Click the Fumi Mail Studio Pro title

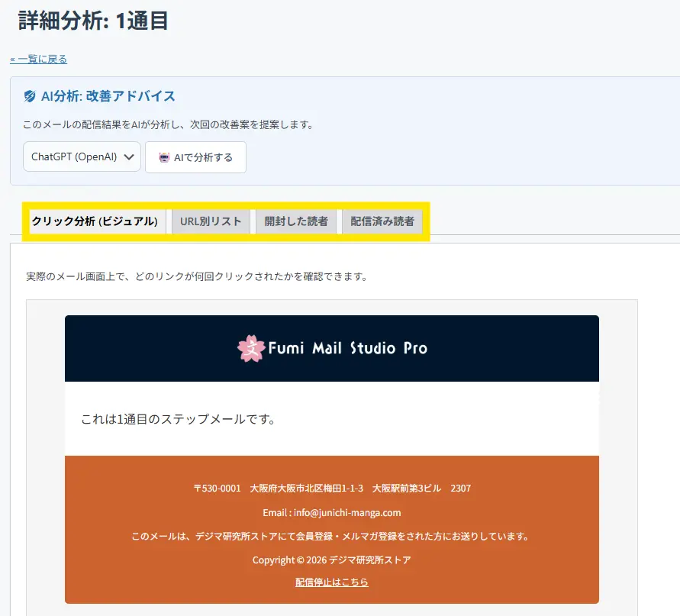pos(347,349)
